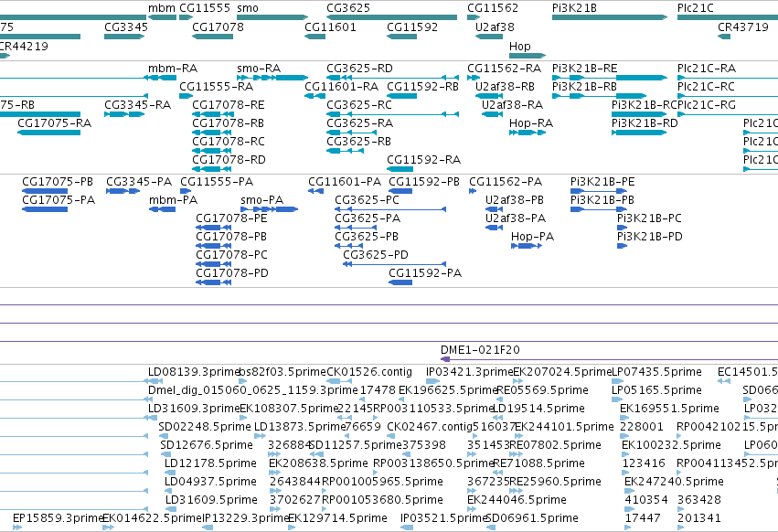
Task: Click the EST label "LD04937.5prime"
Action: click(210, 482)
